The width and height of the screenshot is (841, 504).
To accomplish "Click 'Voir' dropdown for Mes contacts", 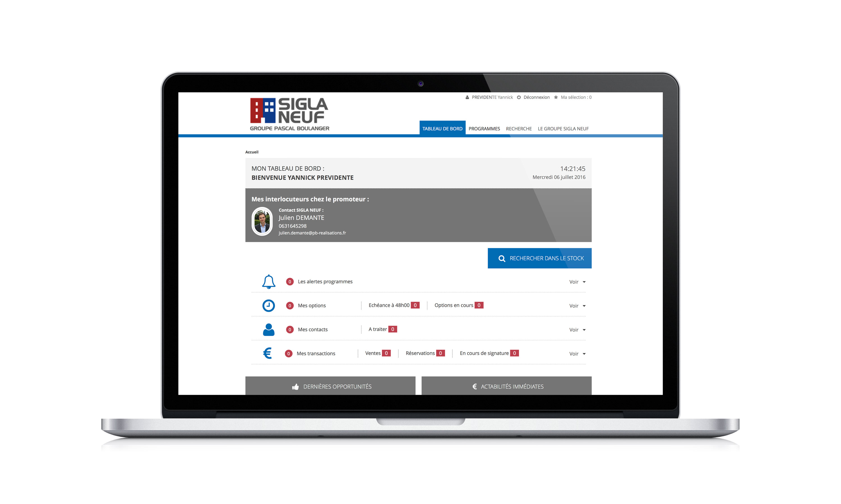I will 576,329.
